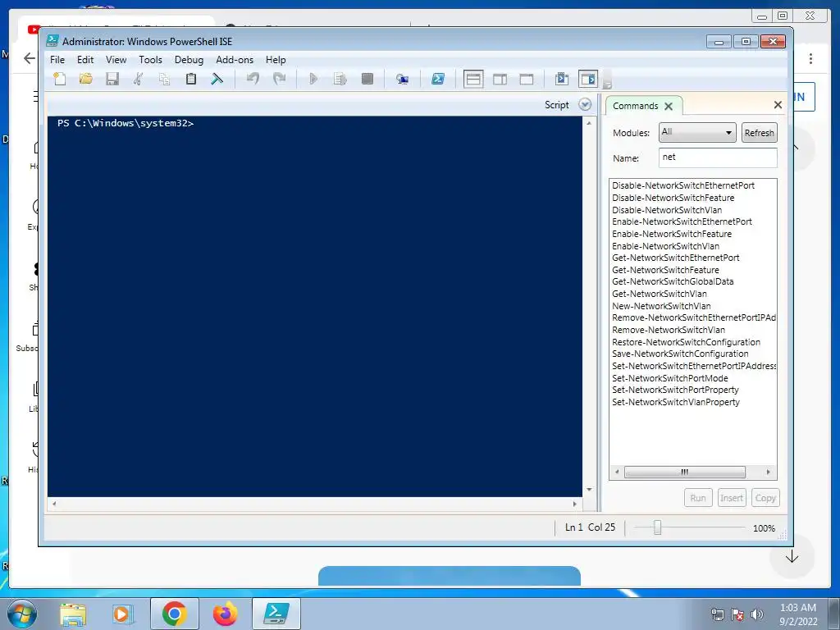
Task: Open New Remote PowerShell Tab icon
Action: pyautogui.click(x=402, y=80)
